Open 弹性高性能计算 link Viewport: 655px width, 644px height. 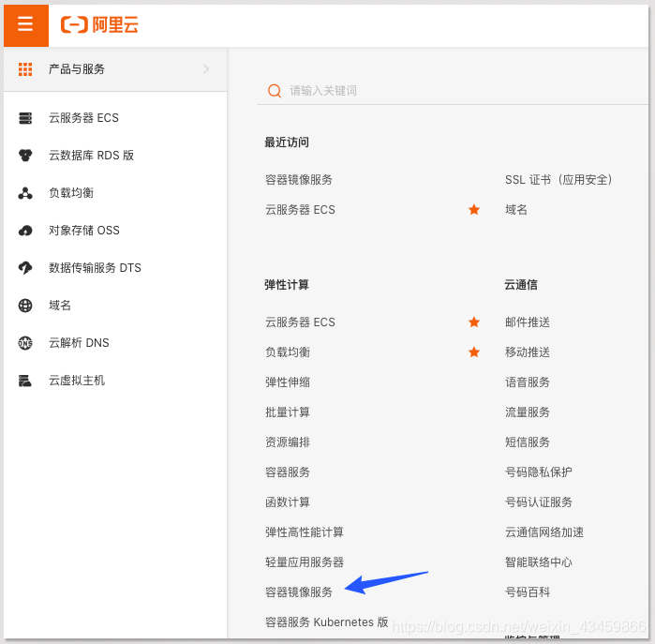pos(305,532)
